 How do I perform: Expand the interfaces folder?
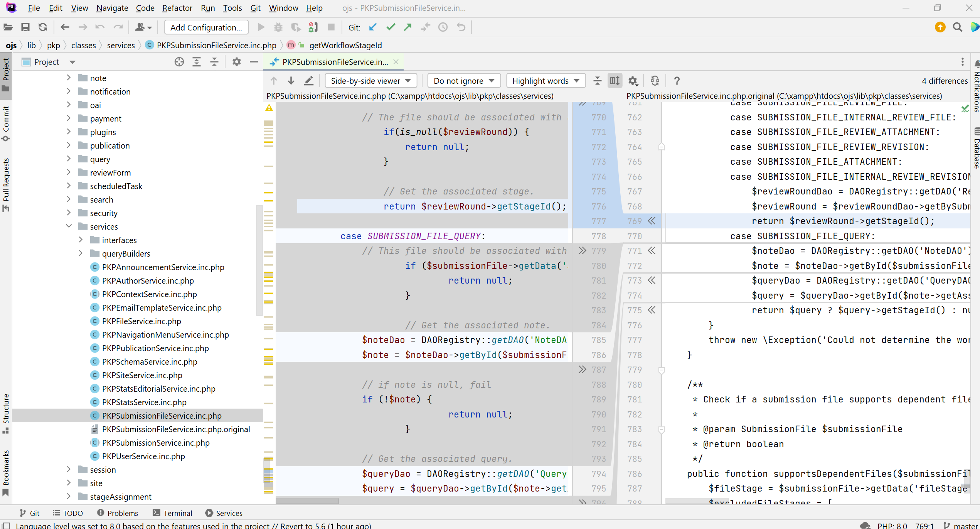coord(81,240)
